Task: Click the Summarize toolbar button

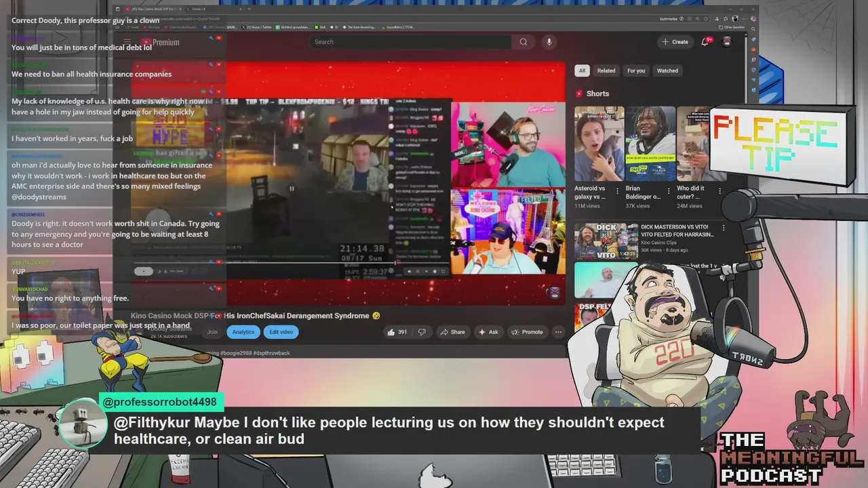Action: tap(672, 19)
